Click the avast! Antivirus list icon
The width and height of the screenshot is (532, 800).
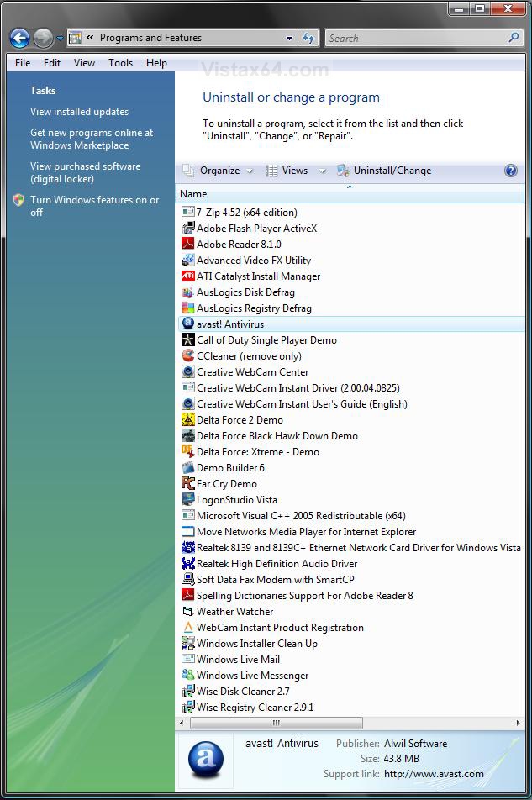[187, 324]
